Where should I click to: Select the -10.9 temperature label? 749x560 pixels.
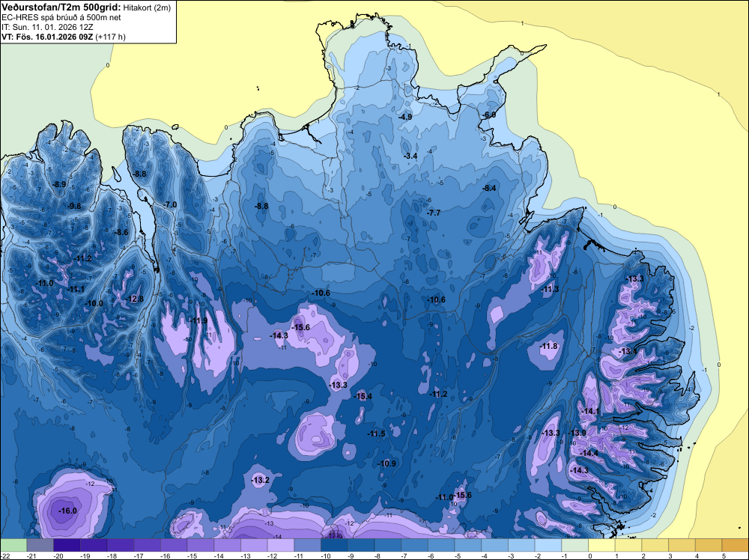pyautogui.click(x=386, y=463)
